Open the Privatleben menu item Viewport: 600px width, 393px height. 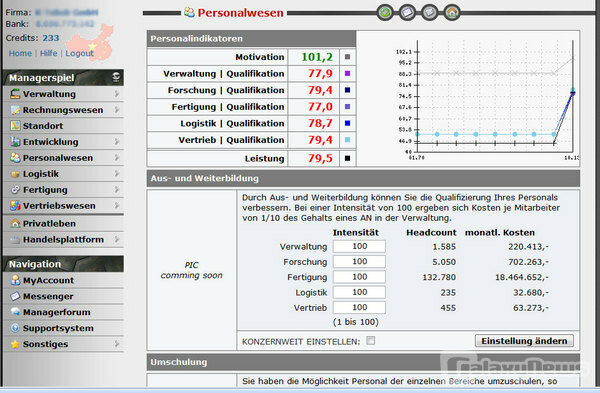(x=64, y=223)
